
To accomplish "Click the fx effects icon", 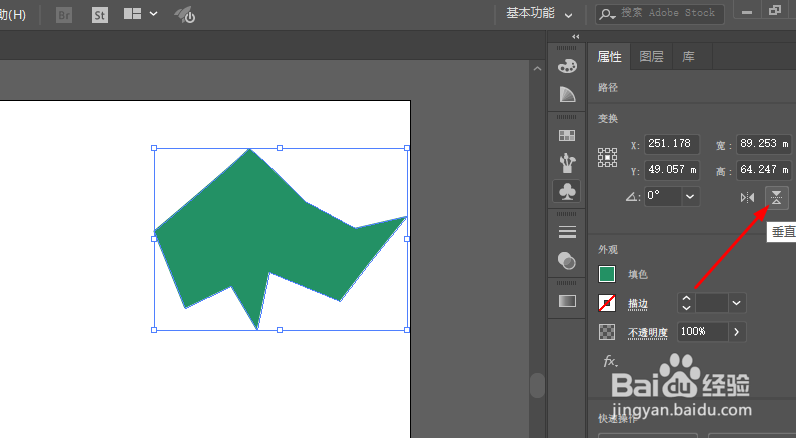I will pyautogui.click(x=610, y=361).
